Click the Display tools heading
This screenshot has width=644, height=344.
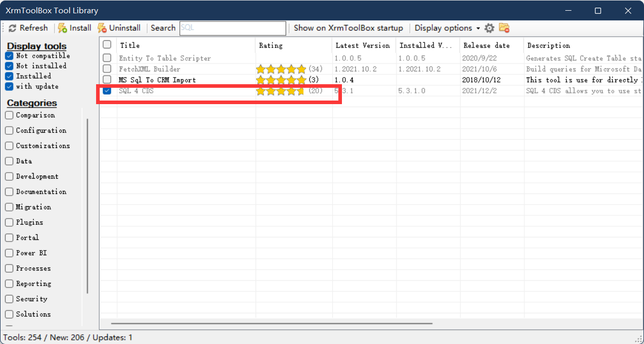(37, 46)
